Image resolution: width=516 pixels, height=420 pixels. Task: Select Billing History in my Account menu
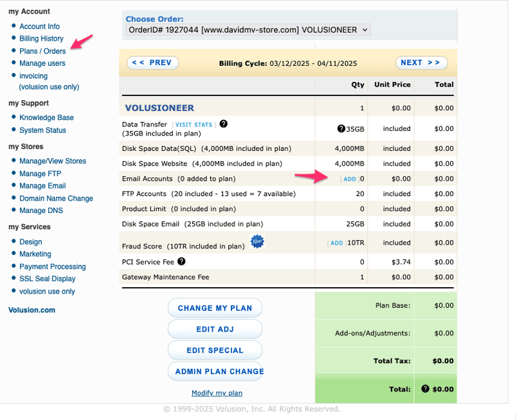41,39
